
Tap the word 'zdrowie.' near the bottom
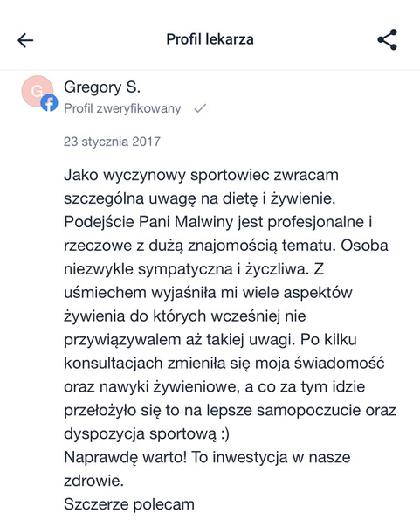pos(93,481)
